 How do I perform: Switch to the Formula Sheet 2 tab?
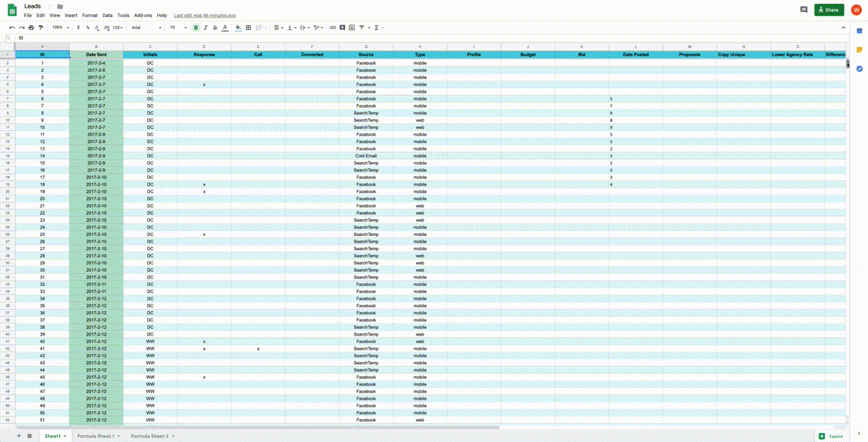152,436
